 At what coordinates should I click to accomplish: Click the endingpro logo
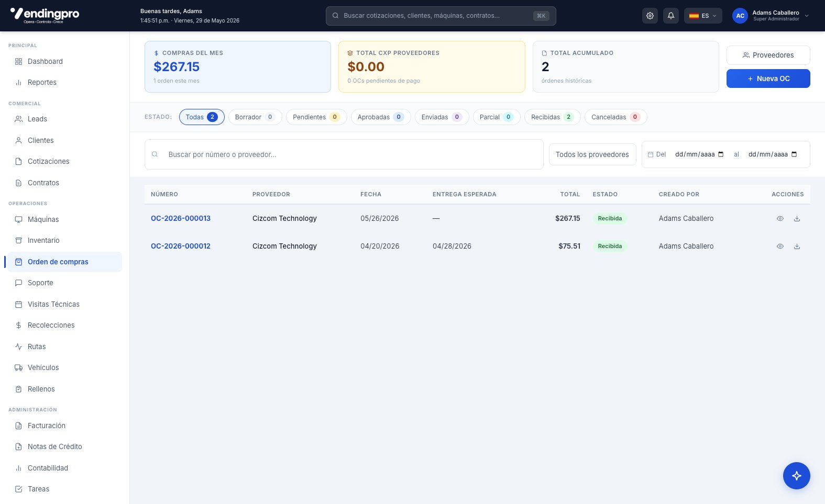45,15
